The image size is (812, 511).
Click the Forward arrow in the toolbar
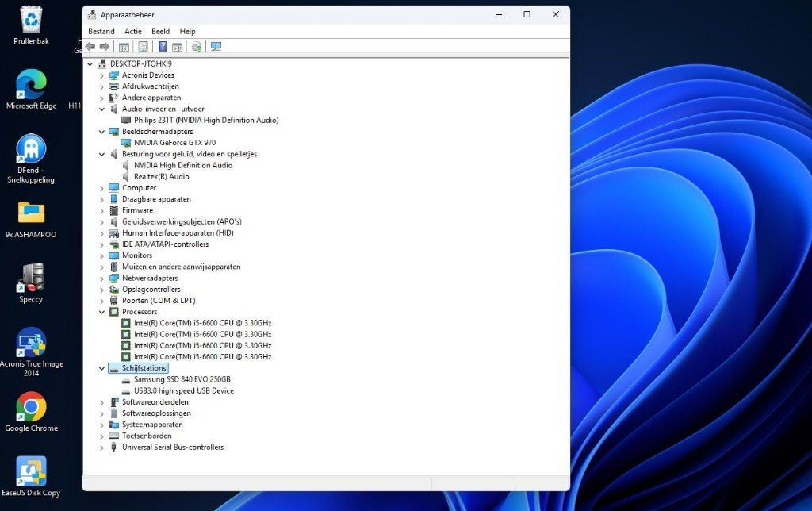tap(105, 47)
